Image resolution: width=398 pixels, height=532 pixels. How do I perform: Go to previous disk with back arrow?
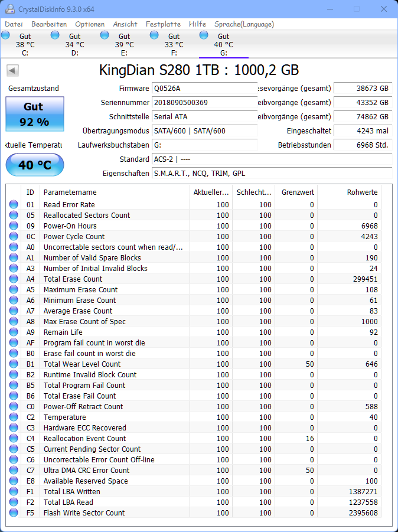click(12, 71)
